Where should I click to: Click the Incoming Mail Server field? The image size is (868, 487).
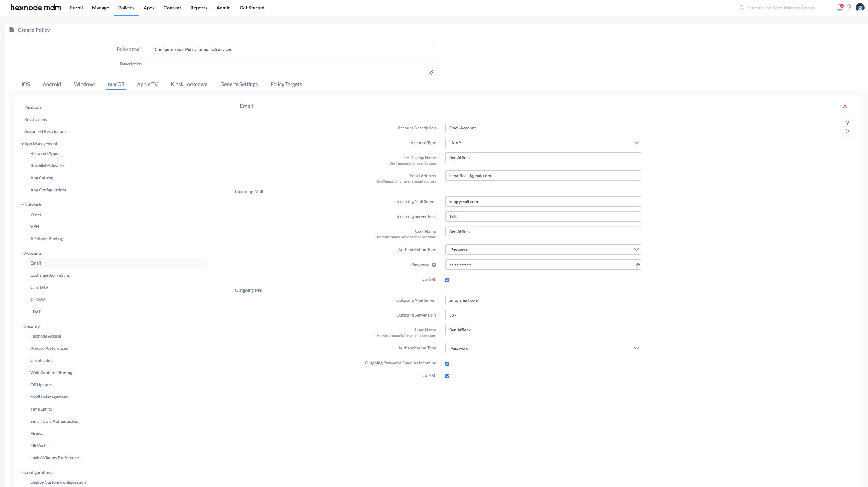click(x=543, y=202)
